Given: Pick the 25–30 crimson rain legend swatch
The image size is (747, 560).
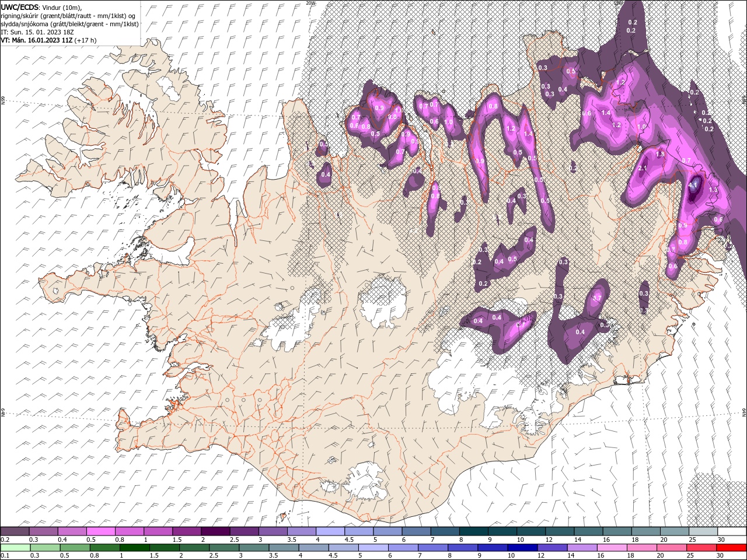Looking at the screenshot, I should [701, 547].
